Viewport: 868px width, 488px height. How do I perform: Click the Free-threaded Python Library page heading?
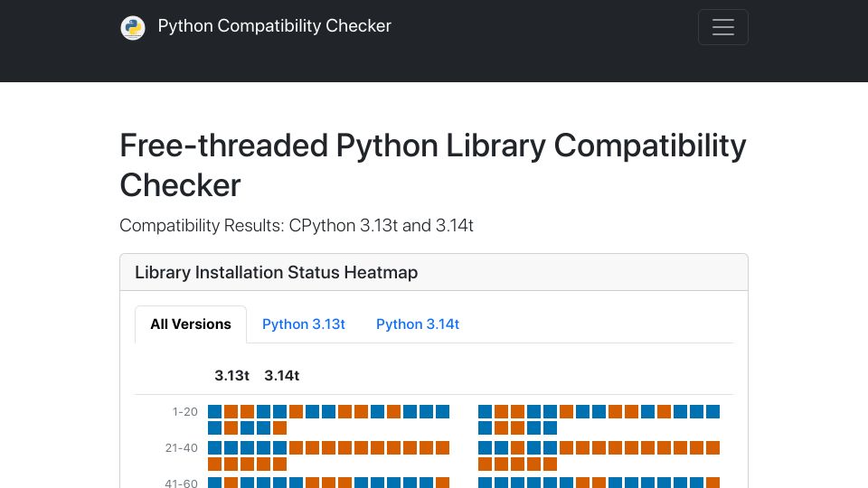click(x=433, y=164)
